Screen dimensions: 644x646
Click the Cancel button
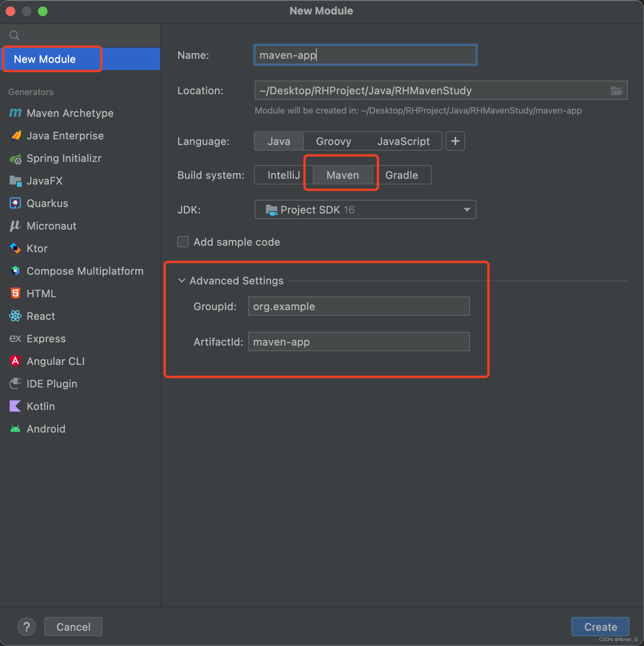pos(73,627)
